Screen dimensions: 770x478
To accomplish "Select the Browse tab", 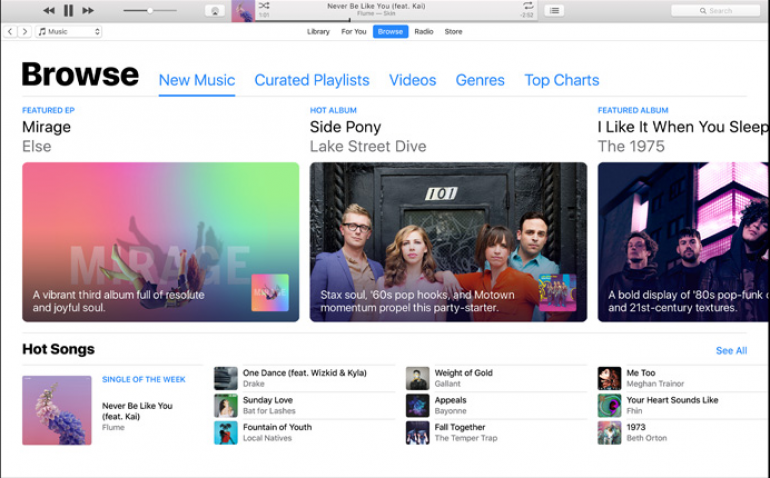I will 390,31.
